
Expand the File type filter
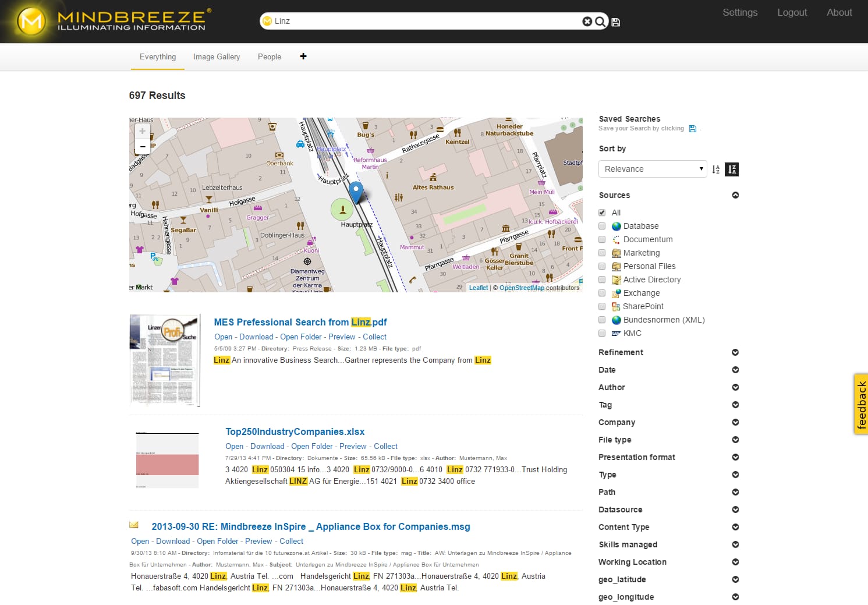(735, 440)
